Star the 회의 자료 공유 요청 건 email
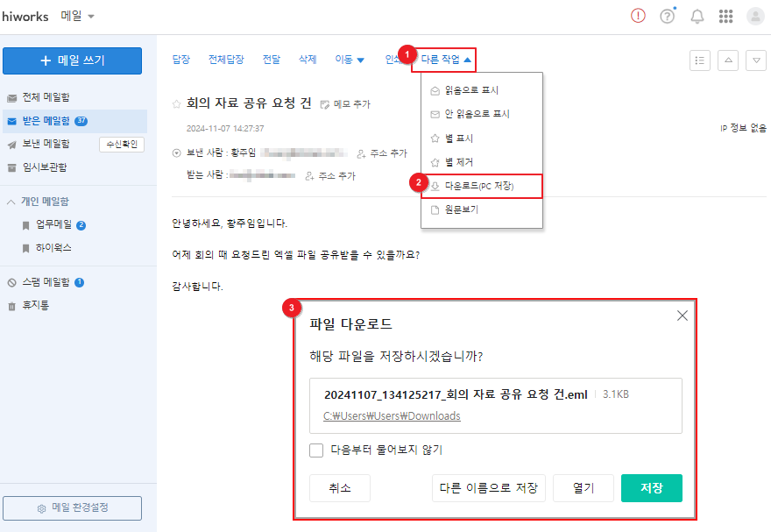This screenshot has height=532, width=771. (x=177, y=103)
